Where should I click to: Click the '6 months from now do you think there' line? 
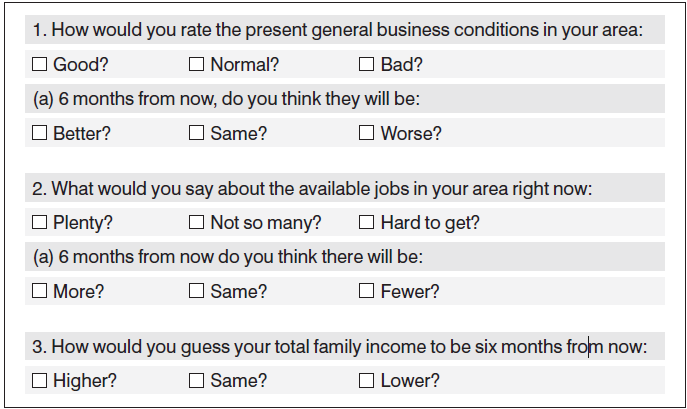click(228, 256)
